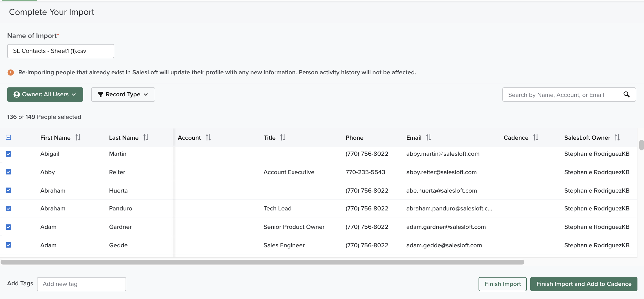
Task: Sort the table by First Name
Action: coord(78,137)
